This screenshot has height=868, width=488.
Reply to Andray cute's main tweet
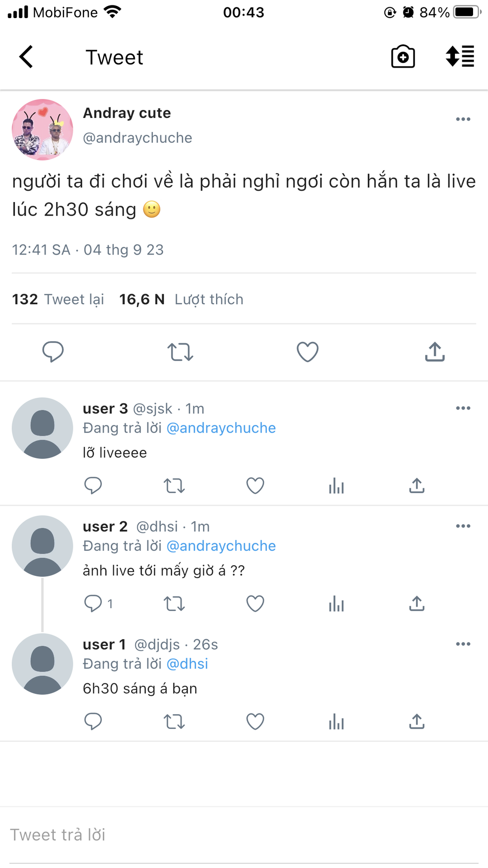[x=53, y=352]
